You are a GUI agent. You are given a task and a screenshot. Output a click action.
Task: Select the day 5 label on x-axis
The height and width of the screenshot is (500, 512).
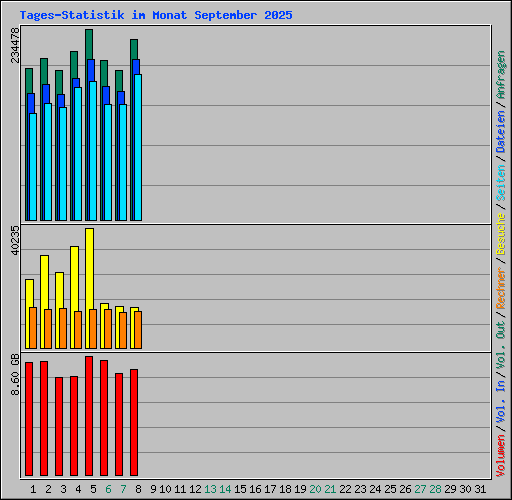pyautogui.click(x=93, y=489)
